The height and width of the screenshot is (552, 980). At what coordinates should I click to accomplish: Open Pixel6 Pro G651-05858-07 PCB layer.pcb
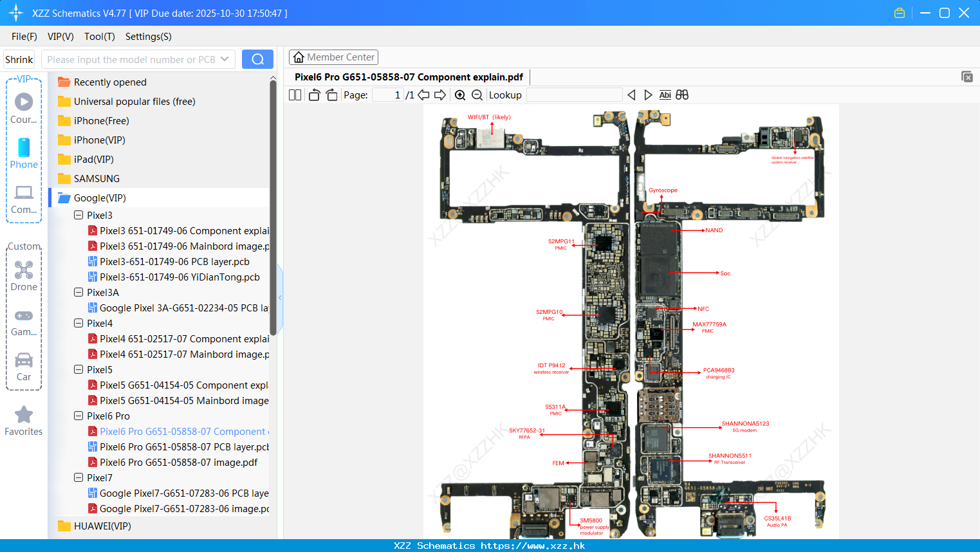pyautogui.click(x=178, y=446)
